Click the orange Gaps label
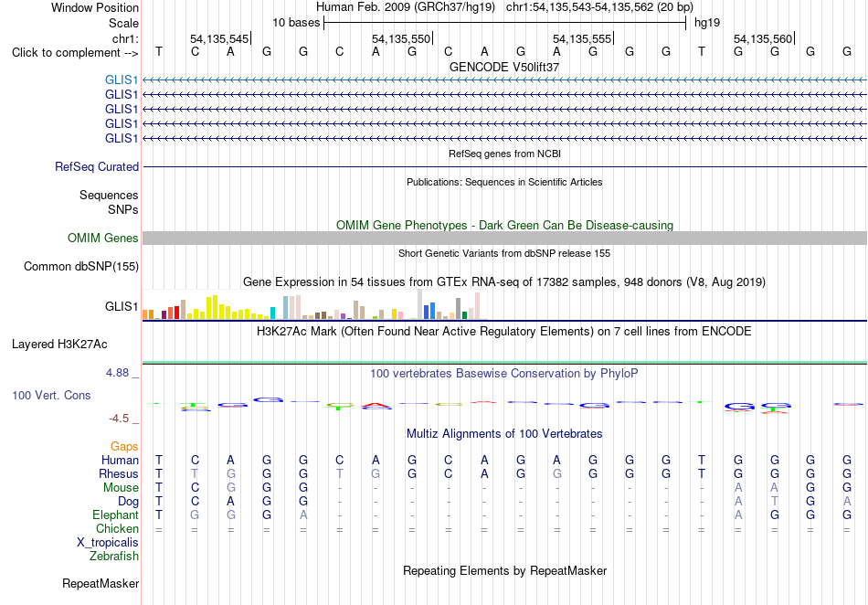 (x=124, y=446)
